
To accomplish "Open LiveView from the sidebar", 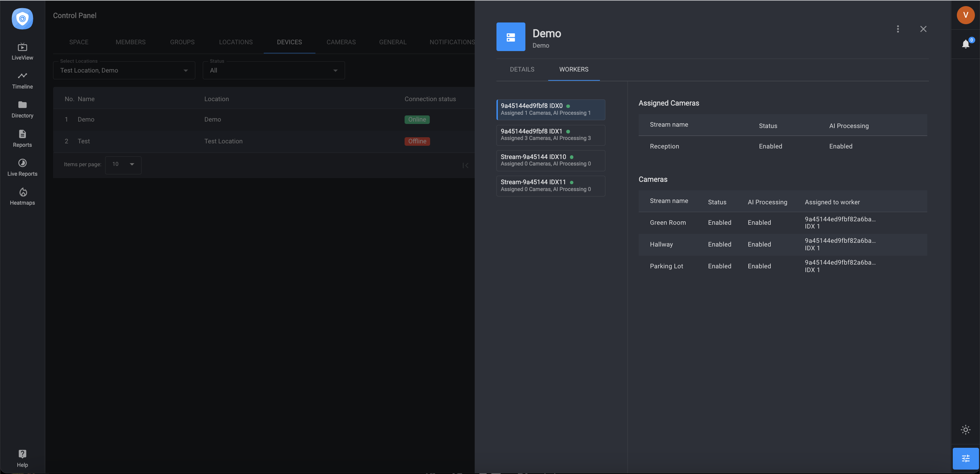I will coord(22,51).
